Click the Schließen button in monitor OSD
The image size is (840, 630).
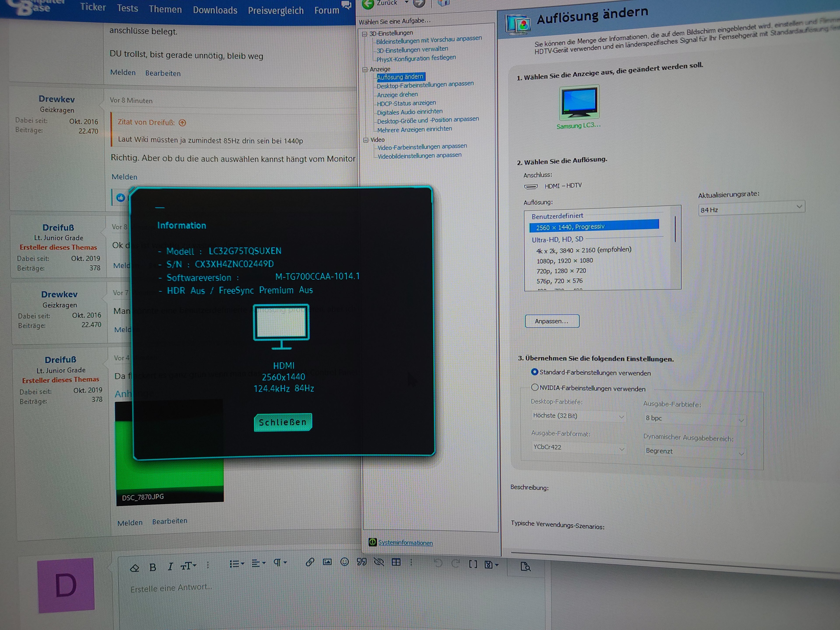pos(283,422)
